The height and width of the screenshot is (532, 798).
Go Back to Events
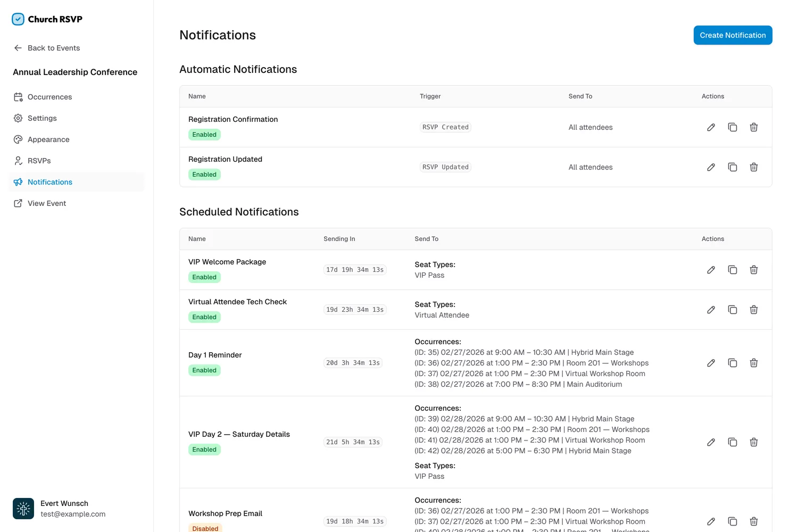pyautogui.click(x=53, y=48)
